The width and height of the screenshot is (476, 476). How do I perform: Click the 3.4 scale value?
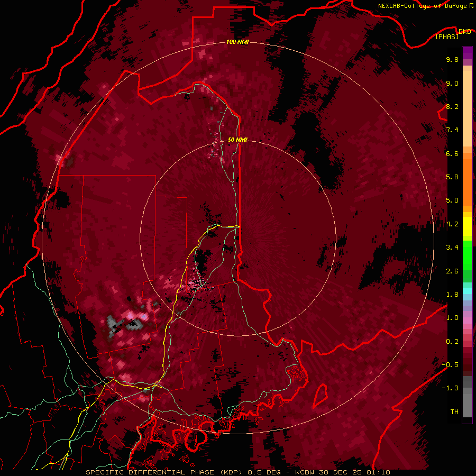[x=452, y=248]
